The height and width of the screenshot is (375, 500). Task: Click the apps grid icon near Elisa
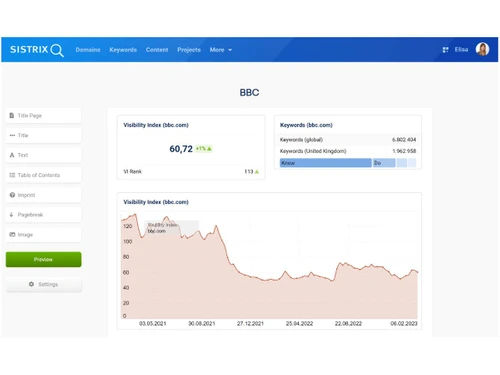tap(445, 50)
